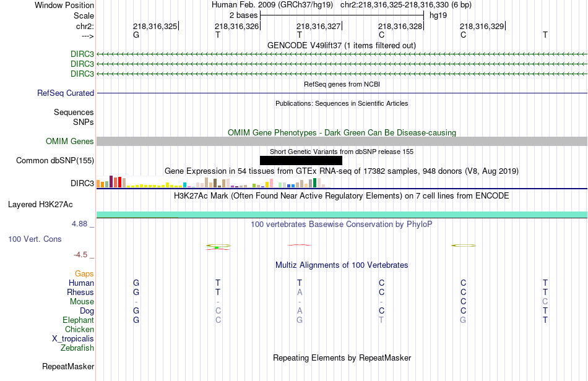Open the Layered H3K27Ac track label
The image size is (588, 381).
(x=40, y=205)
